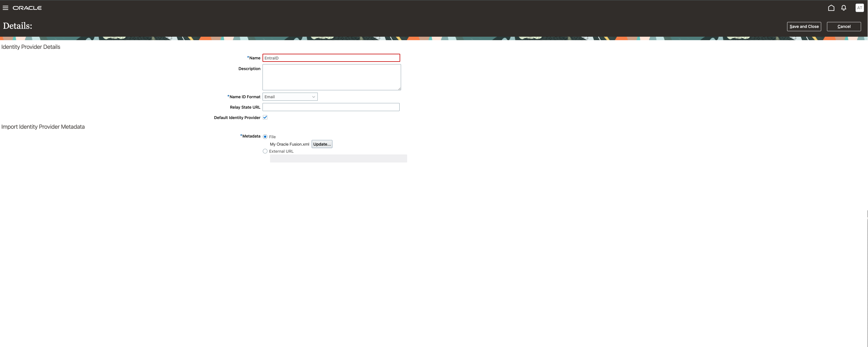868x347 pixels.
Task: Click the Update... metadata file button
Action: [322, 144]
